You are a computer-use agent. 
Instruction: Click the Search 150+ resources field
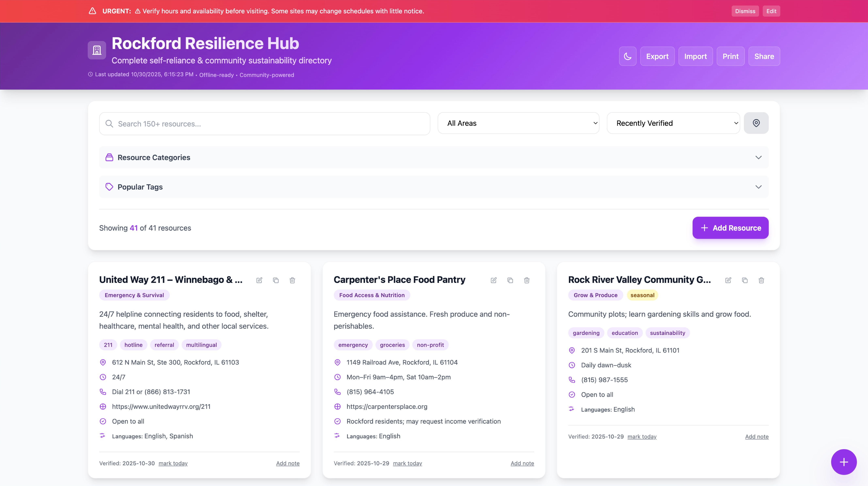coord(264,124)
